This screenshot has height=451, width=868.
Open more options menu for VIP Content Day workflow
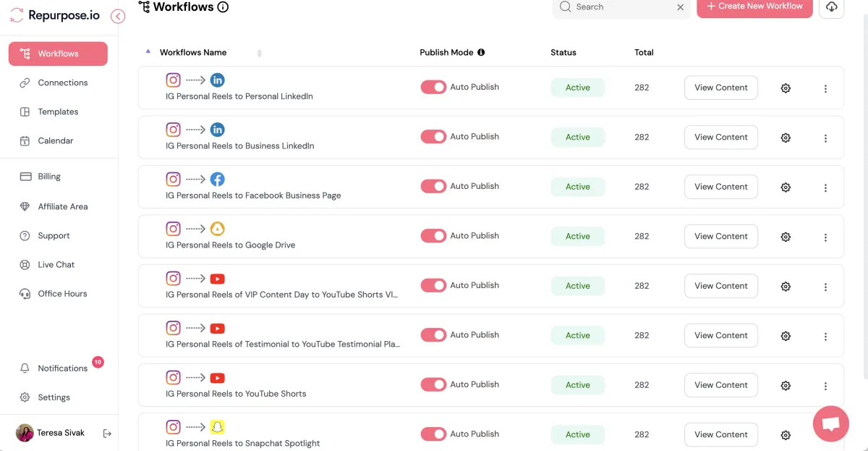(825, 287)
